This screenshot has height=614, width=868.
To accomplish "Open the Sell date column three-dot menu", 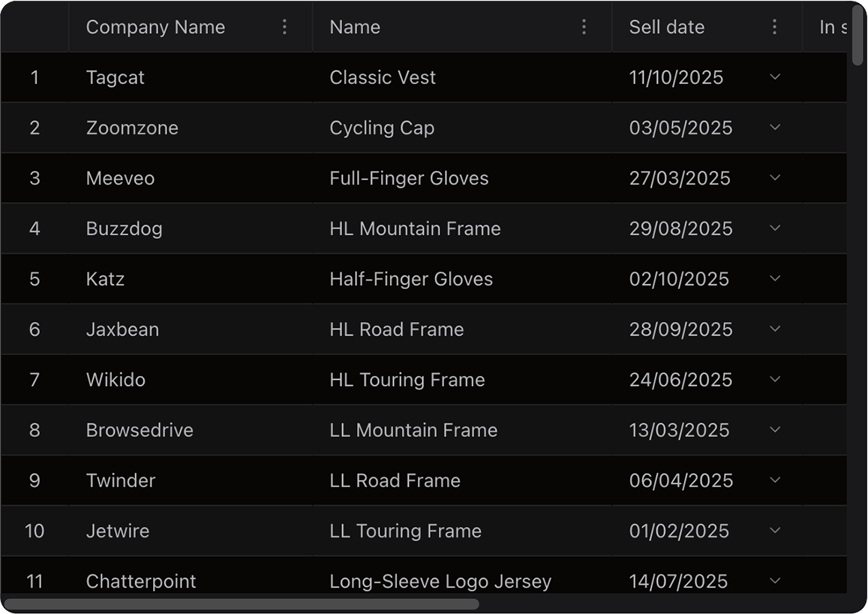I will click(x=774, y=27).
